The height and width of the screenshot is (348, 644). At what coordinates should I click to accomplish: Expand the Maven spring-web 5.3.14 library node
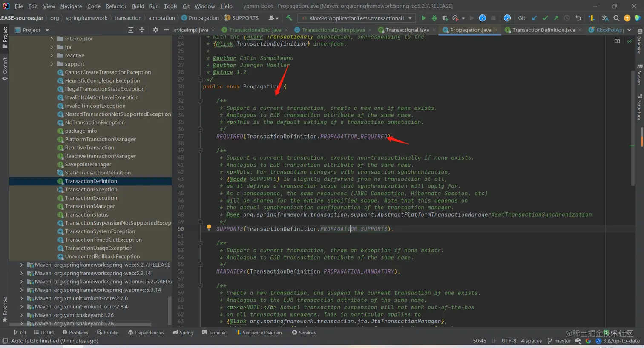(21, 273)
